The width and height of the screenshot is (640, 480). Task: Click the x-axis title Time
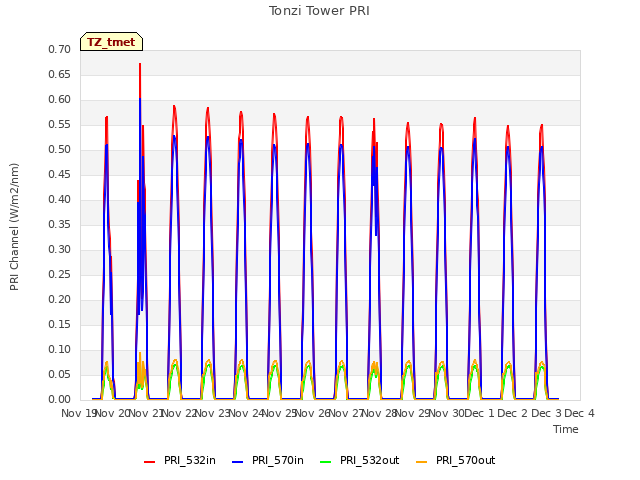[566, 429]
